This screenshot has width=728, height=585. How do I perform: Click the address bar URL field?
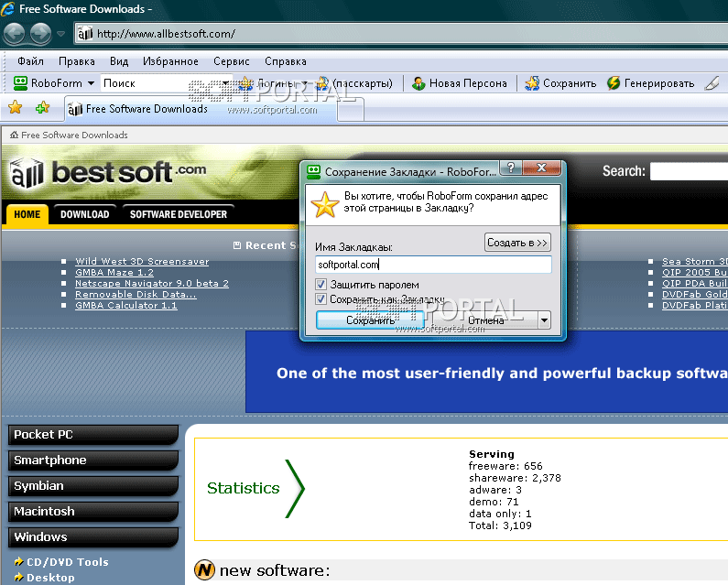(401, 34)
